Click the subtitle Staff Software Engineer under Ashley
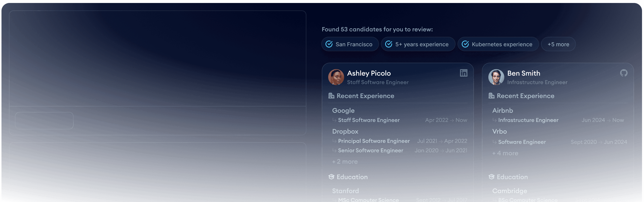Screen dimensions: 644x202 click(x=377, y=82)
